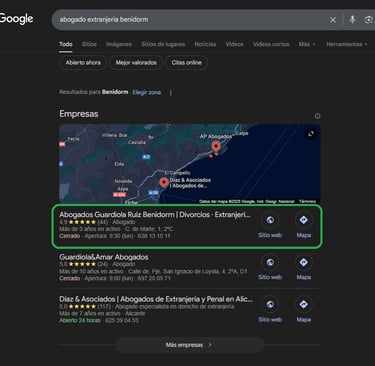
Task: Switch to the Vídeos cortos tab
Action: click(271, 44)
